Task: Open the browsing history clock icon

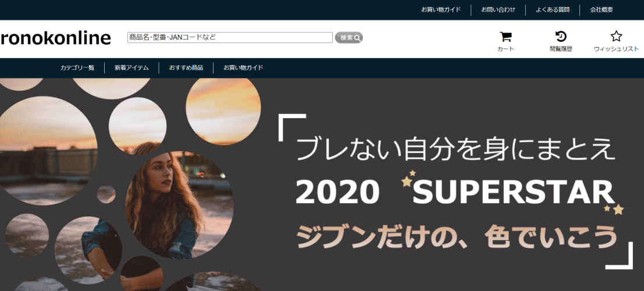Action: (x=561, y=37)
